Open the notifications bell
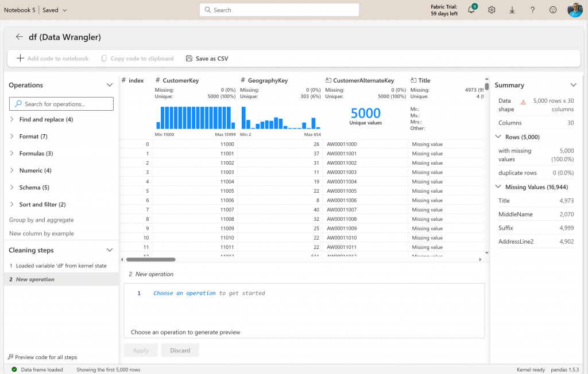This screenshot has height=374, width=588. click(x=471, y=10)
